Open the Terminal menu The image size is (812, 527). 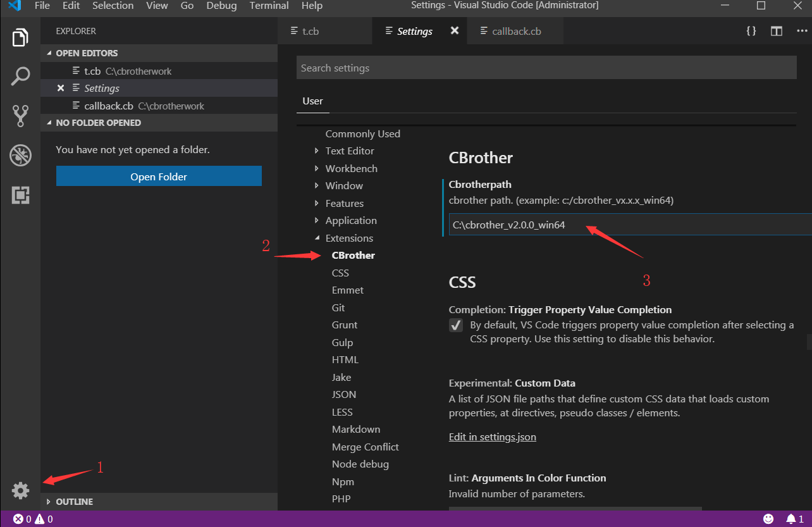(269, 6)
